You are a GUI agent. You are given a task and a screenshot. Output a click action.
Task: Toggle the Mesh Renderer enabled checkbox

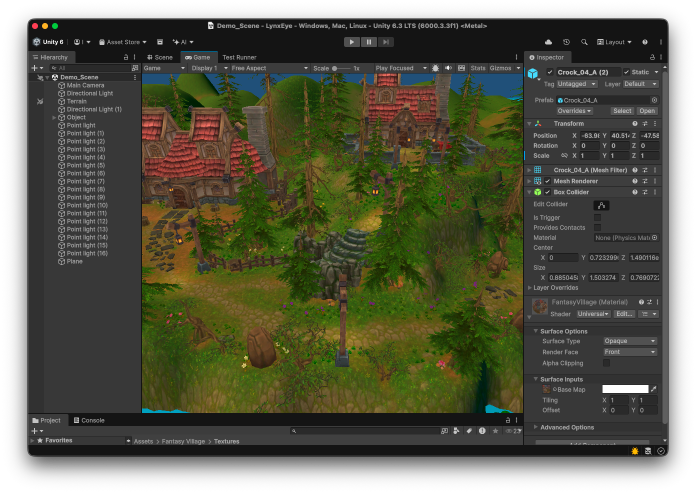click(x=547, y=181)
